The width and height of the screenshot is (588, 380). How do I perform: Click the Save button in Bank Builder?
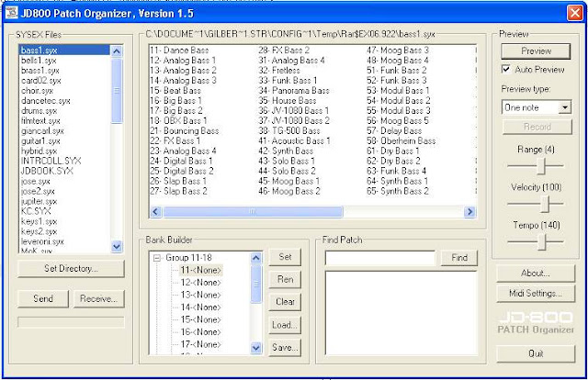tap(285, 347)
